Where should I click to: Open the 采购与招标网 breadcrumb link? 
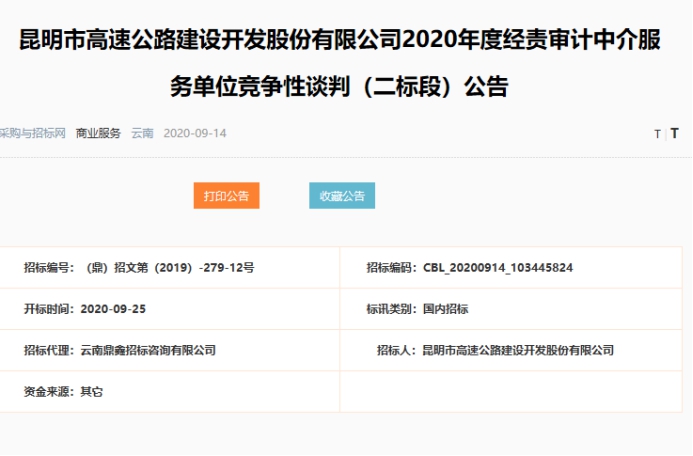point(32,133)
